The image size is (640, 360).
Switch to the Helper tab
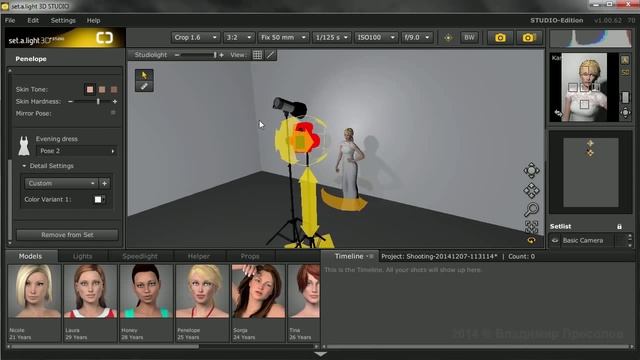pyautogui.click(x=199, y=256)
